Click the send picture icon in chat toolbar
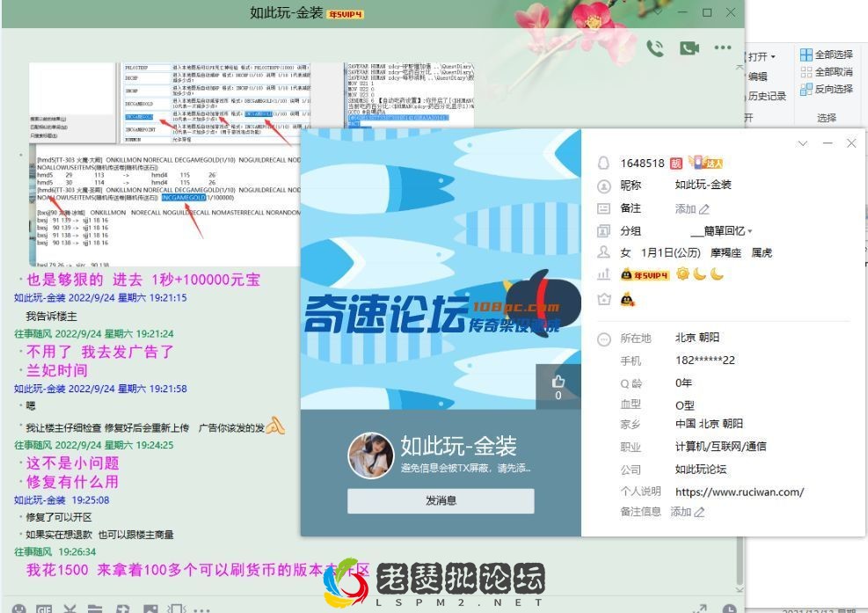Image resolution: width=868 pixels, height=613 pixels. (x=150, y=609)
